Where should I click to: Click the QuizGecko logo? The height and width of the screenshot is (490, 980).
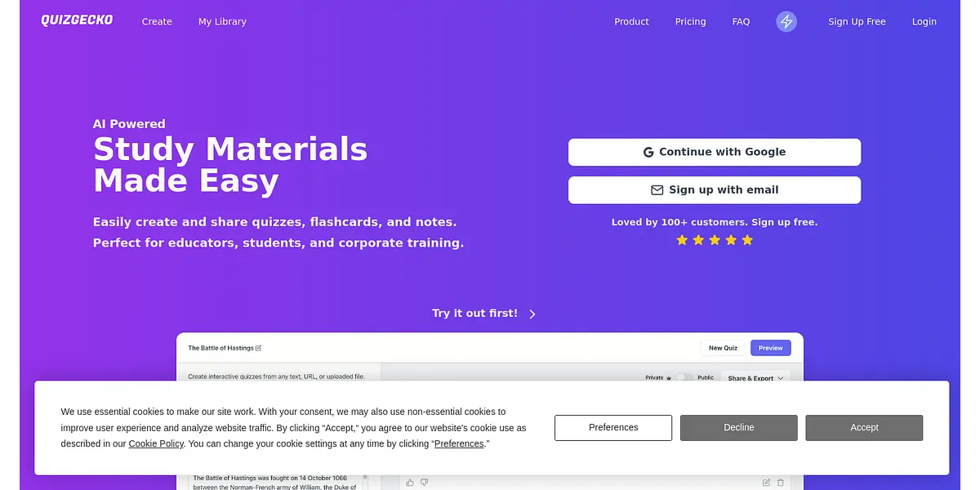(x=77, y=20)
